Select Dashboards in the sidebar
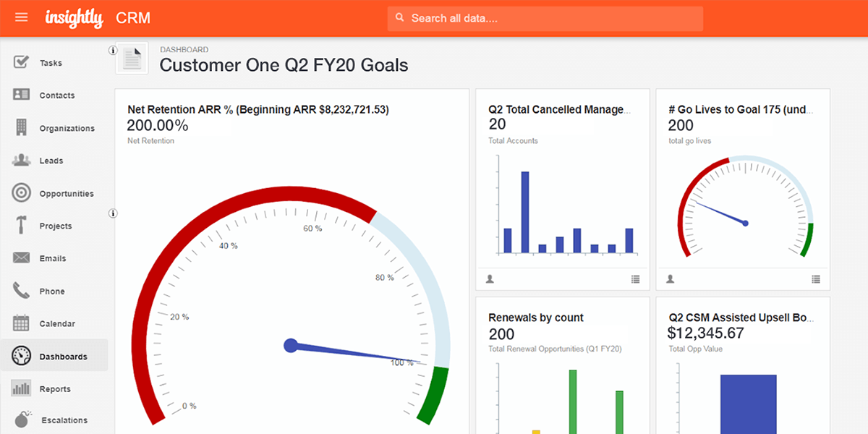The height and width of the screenshot is (434, 868). 63,357
